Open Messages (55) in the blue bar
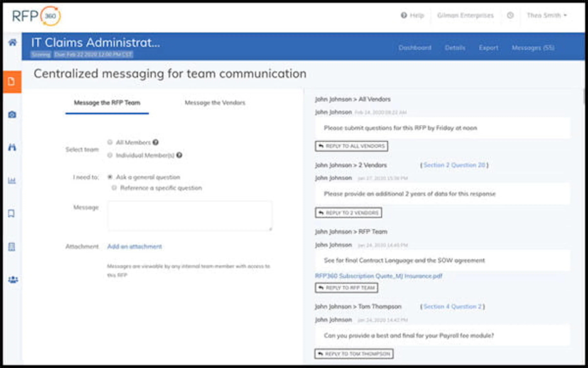Screen dimensions: 588x368 click(x=533, y=48)
